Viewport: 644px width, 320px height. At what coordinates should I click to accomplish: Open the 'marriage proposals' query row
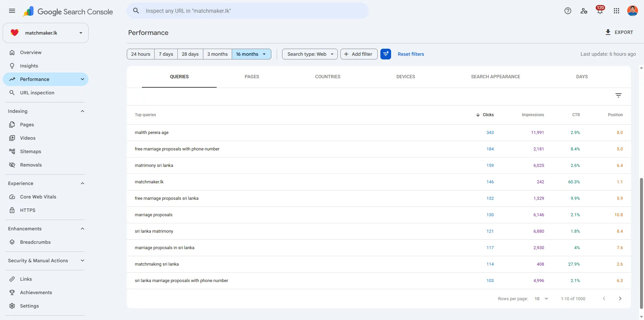tap(379, 215)
